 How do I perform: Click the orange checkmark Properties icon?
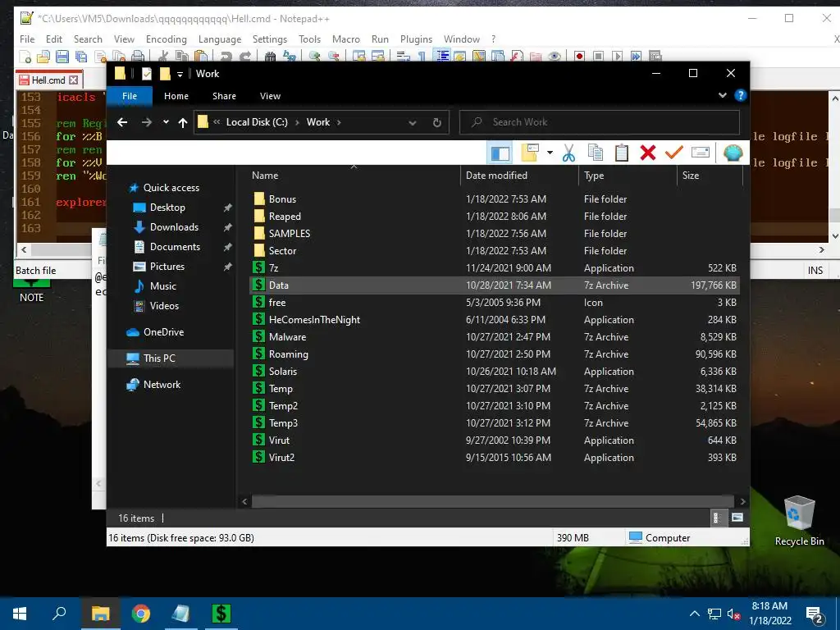pyautogui.click(x=674, y=153)
